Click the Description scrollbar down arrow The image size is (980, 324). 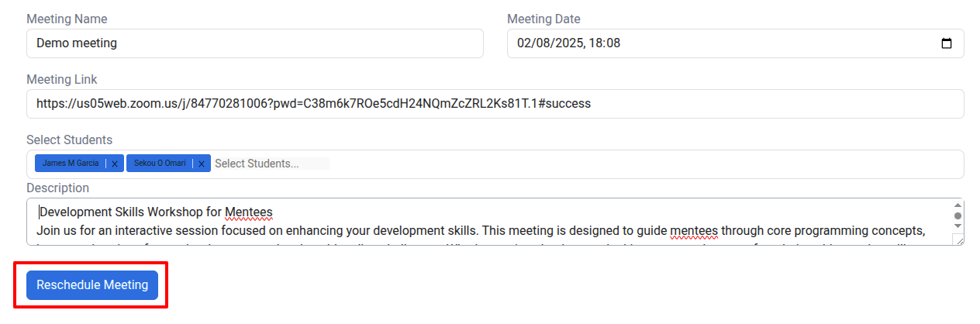click(958, 226)
